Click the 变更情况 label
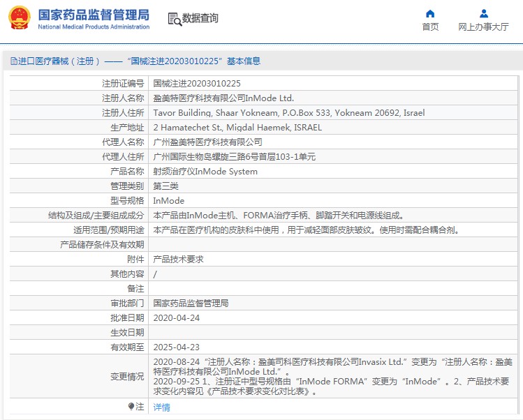This screenshot has height=420, width=523. 127,377
